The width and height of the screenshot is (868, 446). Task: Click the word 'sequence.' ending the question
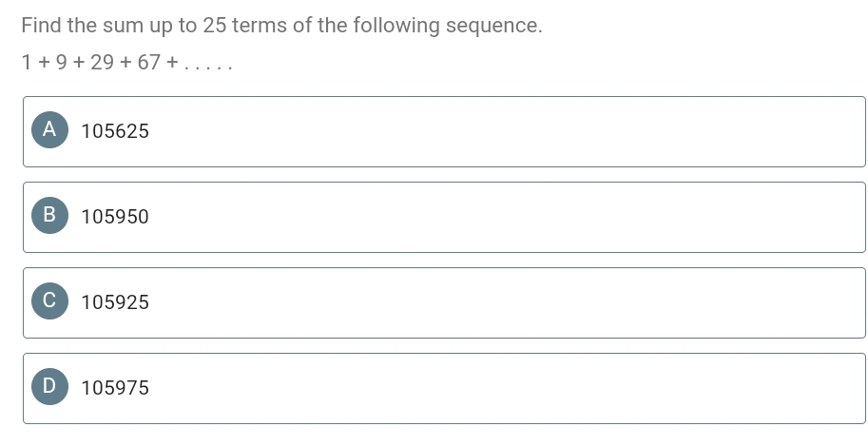pyautogui.click(x=494, y=26)
